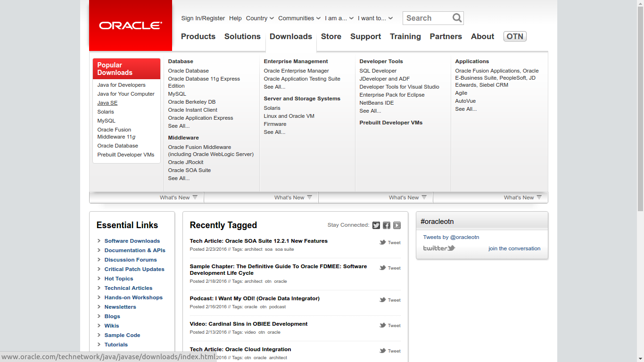This screenshot has height=362, width=644.
Task: Click into the Search field
Action: coord(427,18)
